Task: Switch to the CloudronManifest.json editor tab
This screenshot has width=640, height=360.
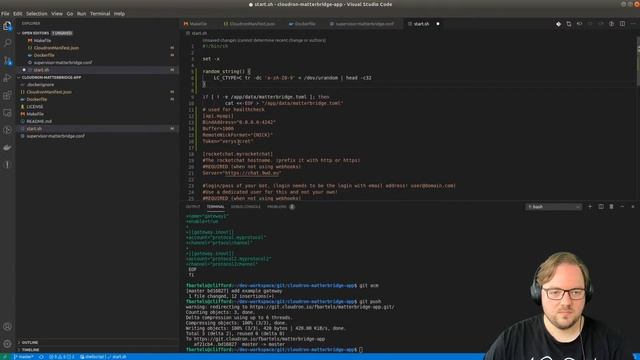Action: [x=249, y=24]
